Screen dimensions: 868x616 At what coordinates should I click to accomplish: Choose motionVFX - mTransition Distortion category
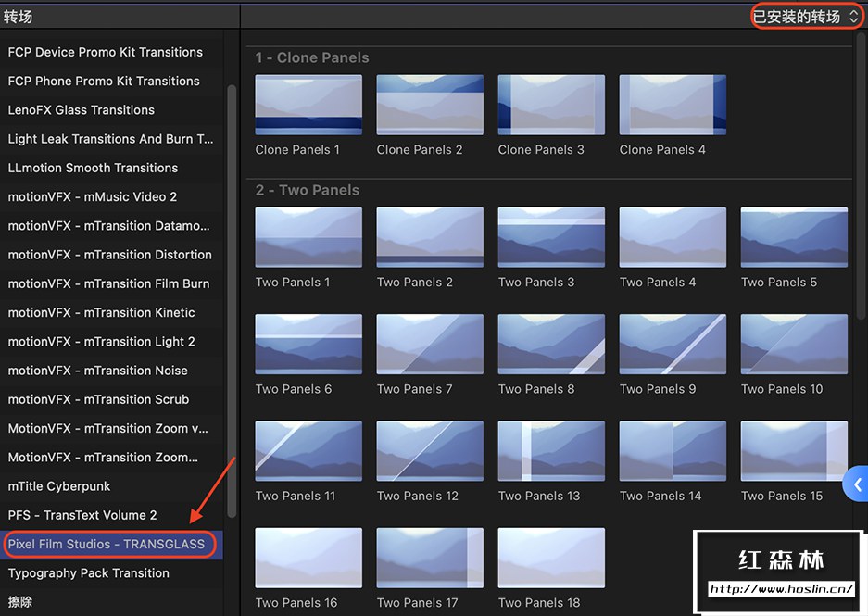coord(111,255)
